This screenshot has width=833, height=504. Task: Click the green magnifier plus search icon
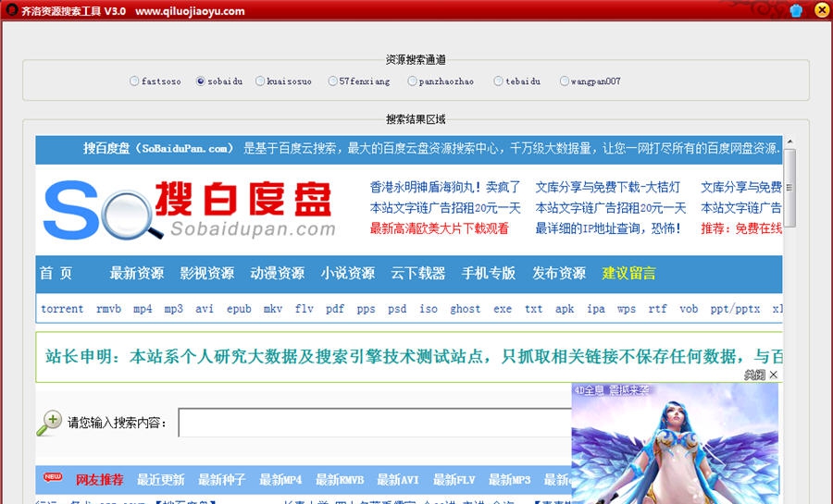tap(49, 423)
